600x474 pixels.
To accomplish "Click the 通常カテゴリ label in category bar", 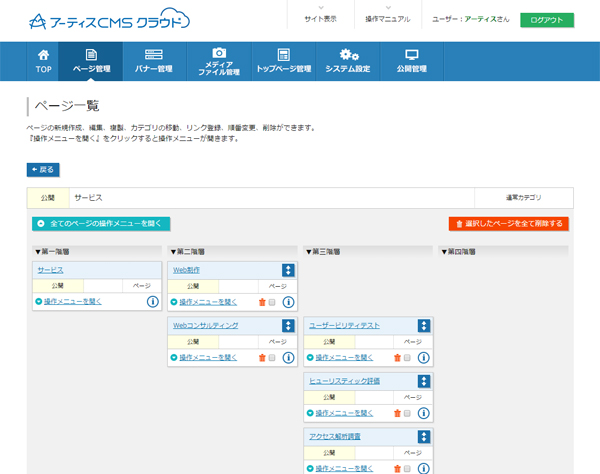I will (523, 198).
